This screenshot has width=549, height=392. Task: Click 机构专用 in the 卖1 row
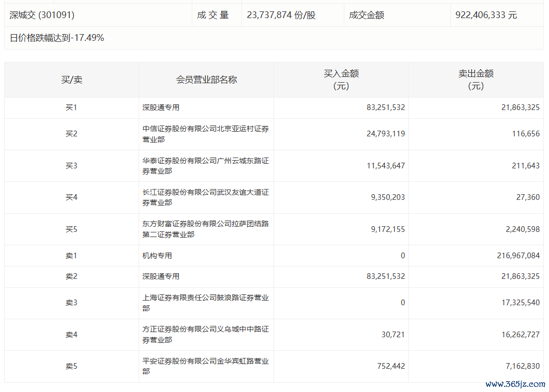[157, 256]
